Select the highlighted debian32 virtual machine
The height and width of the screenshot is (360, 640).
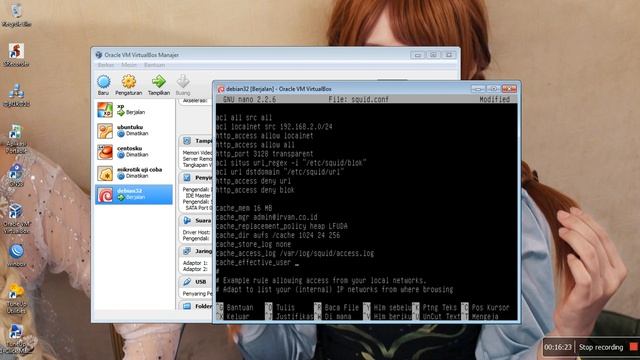(134, 194)
